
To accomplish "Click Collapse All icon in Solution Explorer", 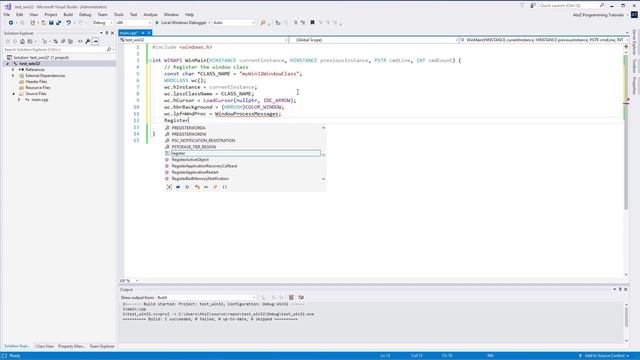I will pyautogui.click(x=63, y=41).
